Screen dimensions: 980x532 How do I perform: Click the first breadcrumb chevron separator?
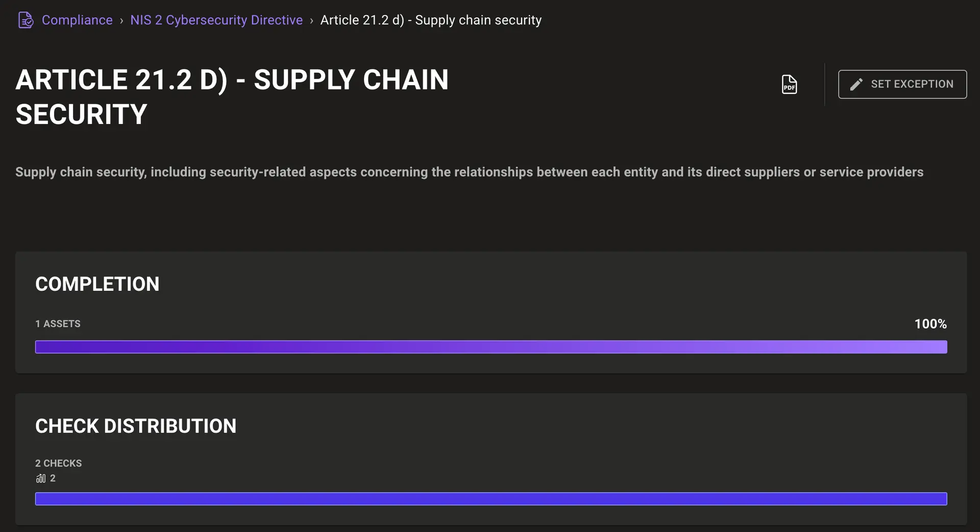[121, 20]
